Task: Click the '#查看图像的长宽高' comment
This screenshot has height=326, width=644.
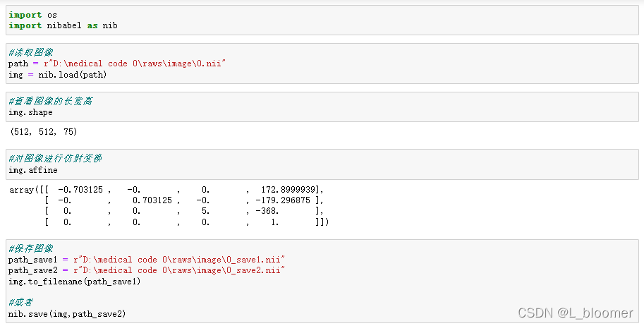Action: (x=51, y=101)
